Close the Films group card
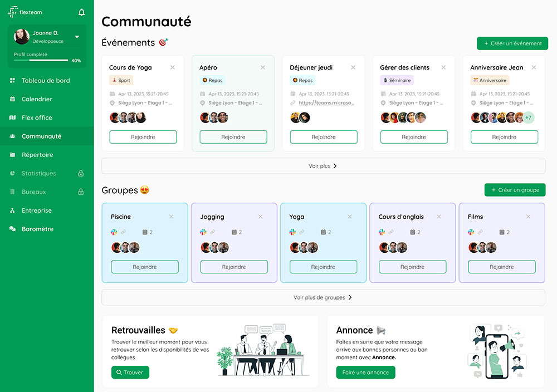The width and height of the screenshot is (557, 392). [527, 217]
